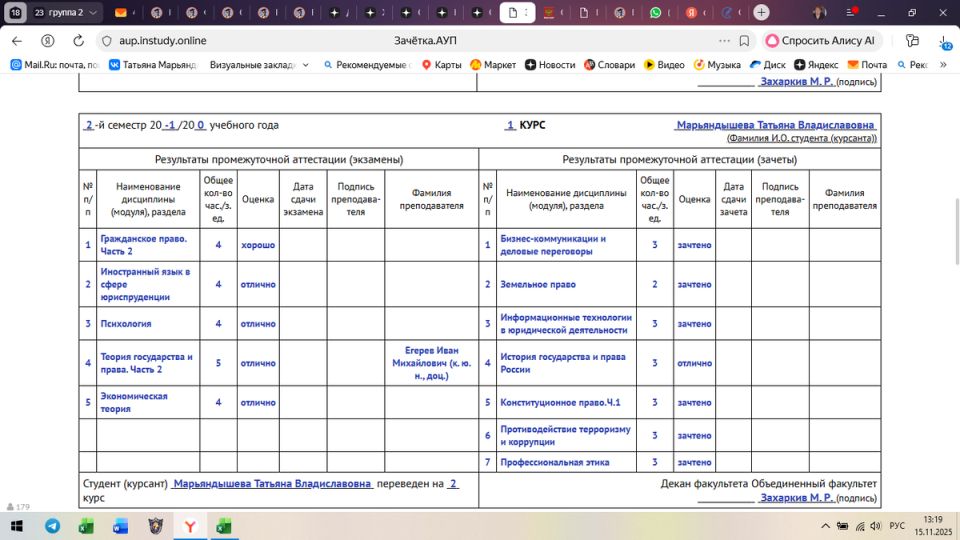Open page options three-dot menu
The width and height of the screenshot is (960, 540).
click(x=724, y=41)
